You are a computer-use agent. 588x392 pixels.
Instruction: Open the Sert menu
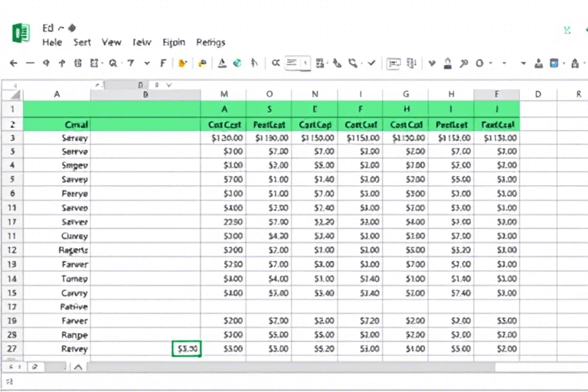[82, 43]
